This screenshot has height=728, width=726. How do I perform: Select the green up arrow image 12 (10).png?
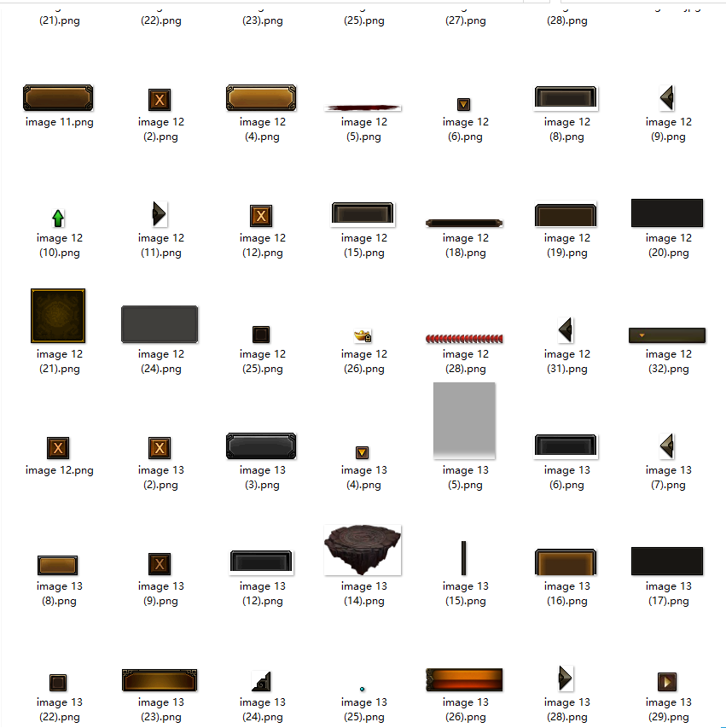pyautogui.click(x=58, y=218)
